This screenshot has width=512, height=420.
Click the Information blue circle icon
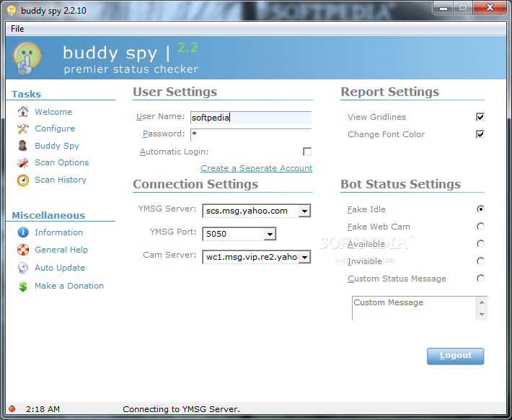[x=23, y=232]
